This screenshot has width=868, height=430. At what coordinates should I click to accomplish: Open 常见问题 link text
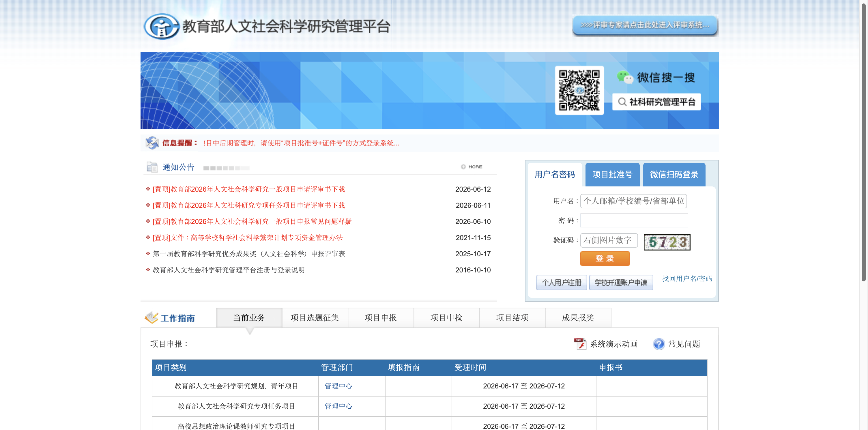click(x=684, y=344)
